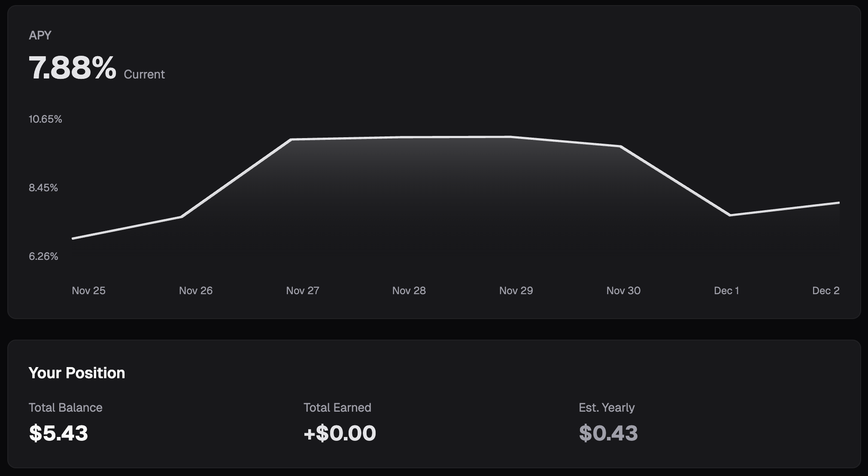Viewport: 868px width, 476px height.
Task: Click the $5.43 total balance amount
Action: tap(58, 433)
